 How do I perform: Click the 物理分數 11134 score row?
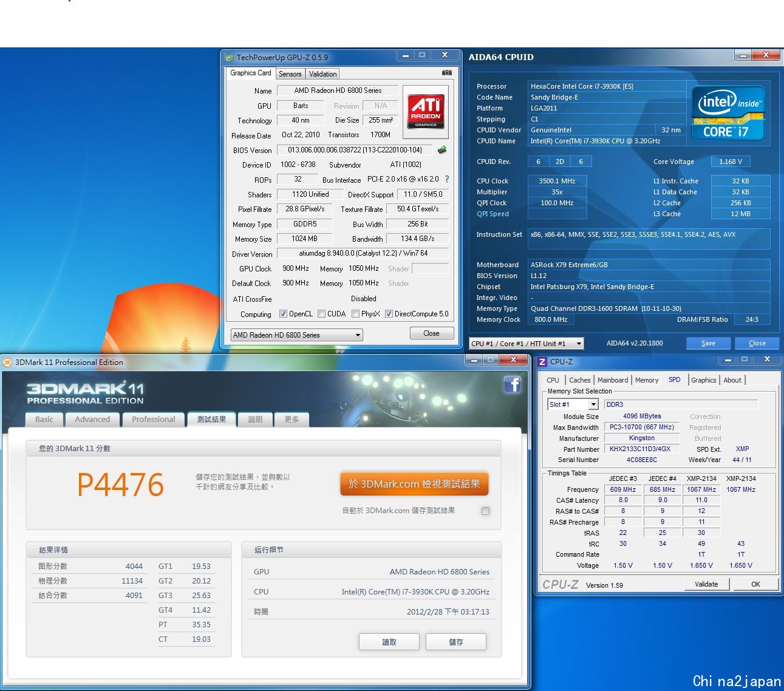90,581
